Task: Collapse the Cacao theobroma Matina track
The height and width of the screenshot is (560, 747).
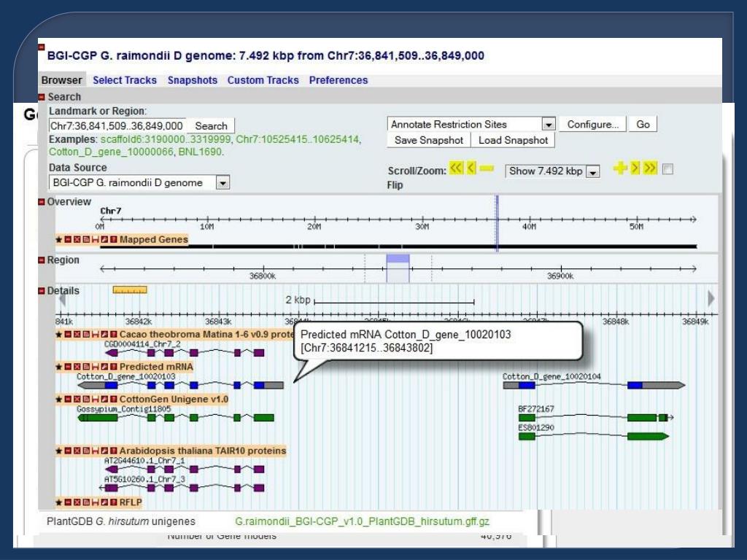Action: point(68,335)
